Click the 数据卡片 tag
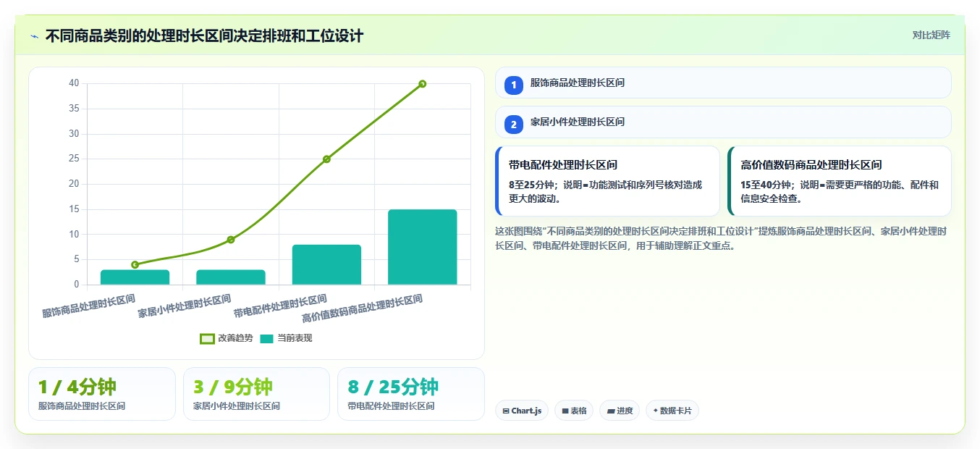This screenshot has height=449, width=980. coord(672,411)
